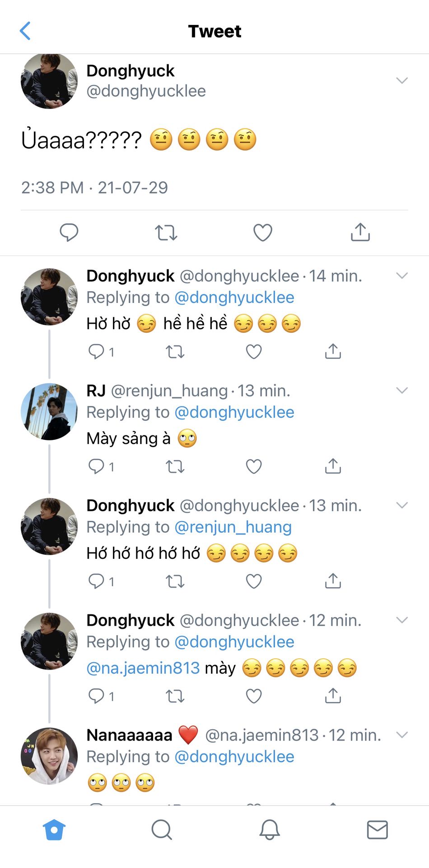Go to the Home tab icon
429x868 pixels.
(x=54, y=830)
